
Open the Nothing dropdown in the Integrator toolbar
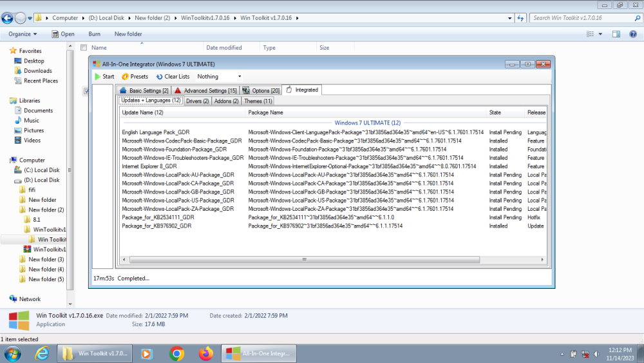pos(219,77)
